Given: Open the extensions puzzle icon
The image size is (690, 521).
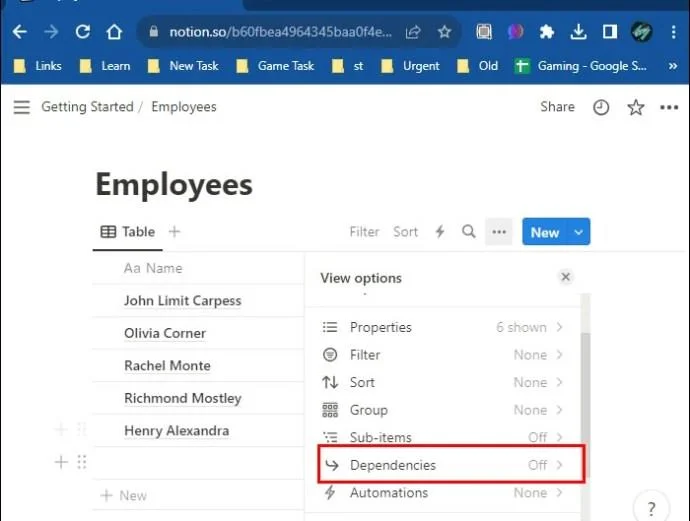Looking at the screenshot, I should point(547,32).
